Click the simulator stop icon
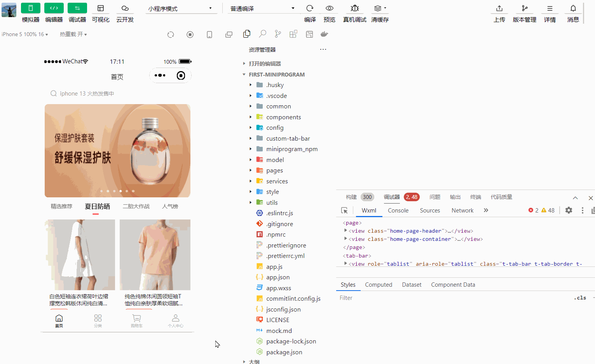Screen dimensions: 595x364 point(190,35)
